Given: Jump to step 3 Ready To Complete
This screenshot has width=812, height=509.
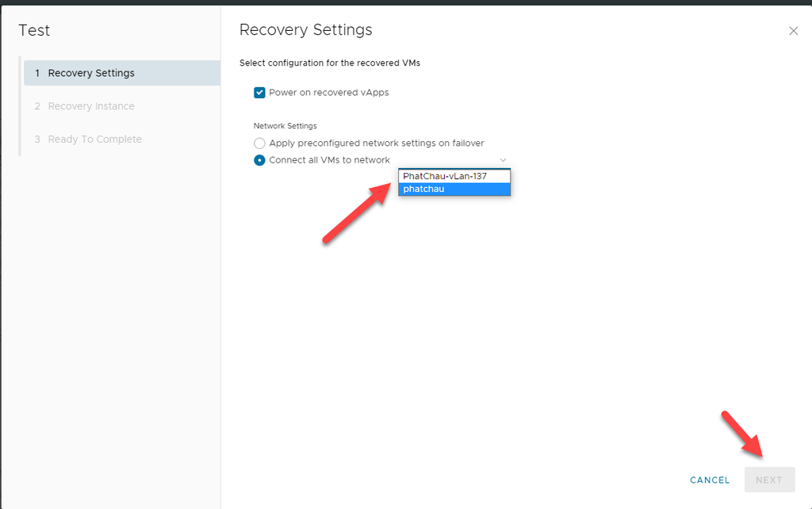Looking at the screenshot, I should tap(94, 140).
